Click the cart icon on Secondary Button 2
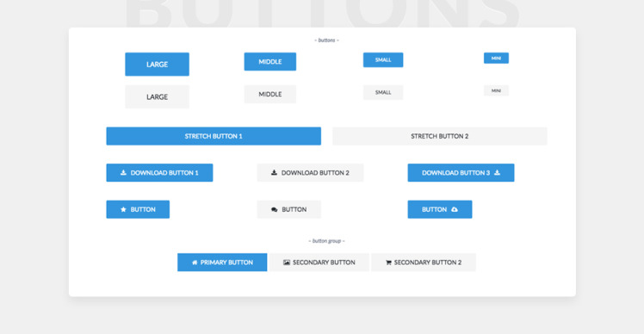Viewport: 644px width, 334px height. tap(388, 263)
